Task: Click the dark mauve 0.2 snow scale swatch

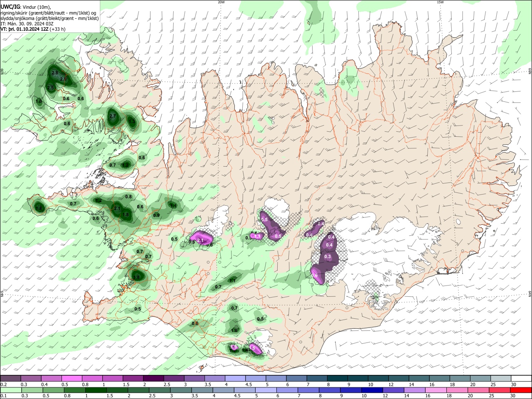Action: [x=11, y=379]
